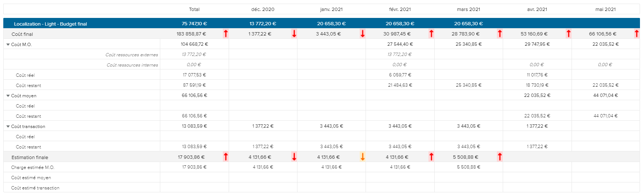The image size is (644, 196).
Task: Select the Total column header
Action: [x=194, y=10]
